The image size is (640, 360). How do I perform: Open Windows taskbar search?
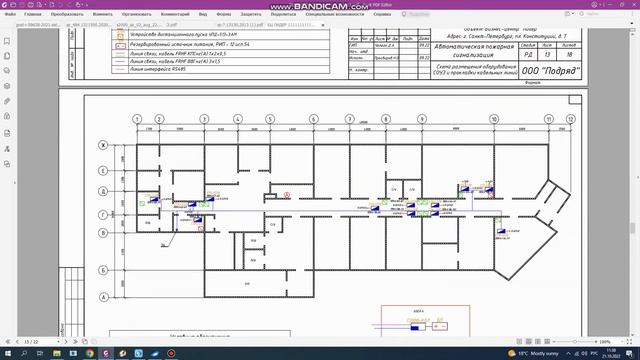click(24, 353)
